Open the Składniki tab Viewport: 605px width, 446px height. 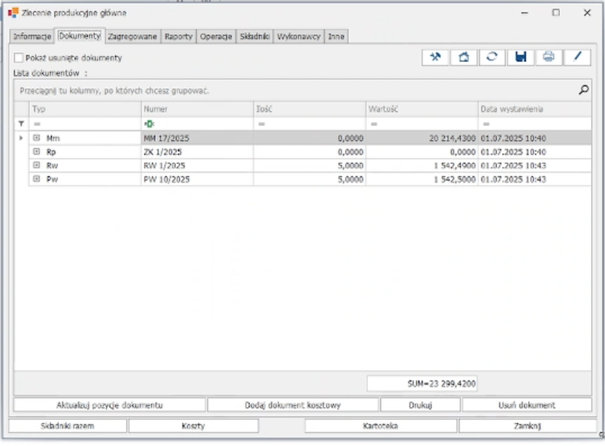coord(255,37)
